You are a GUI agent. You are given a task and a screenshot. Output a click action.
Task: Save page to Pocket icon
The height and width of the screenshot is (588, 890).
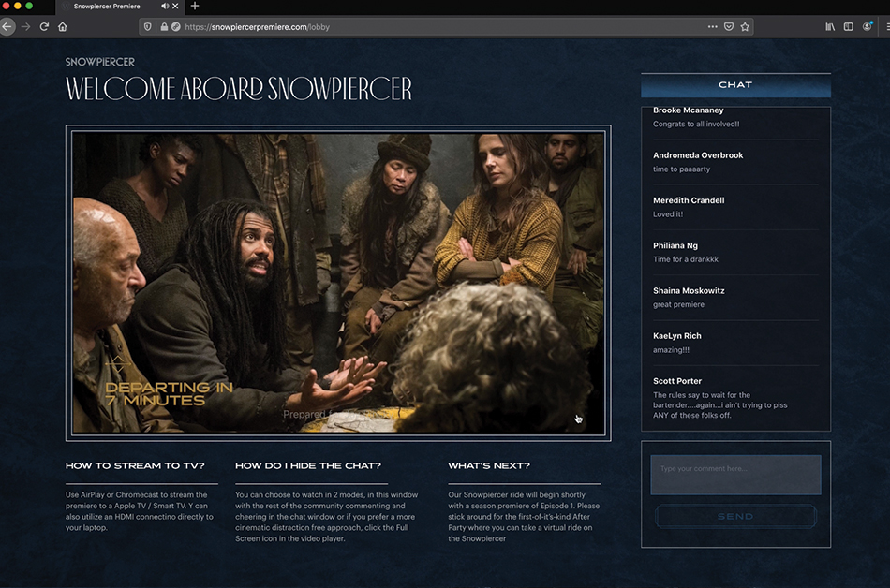(729, 26)
